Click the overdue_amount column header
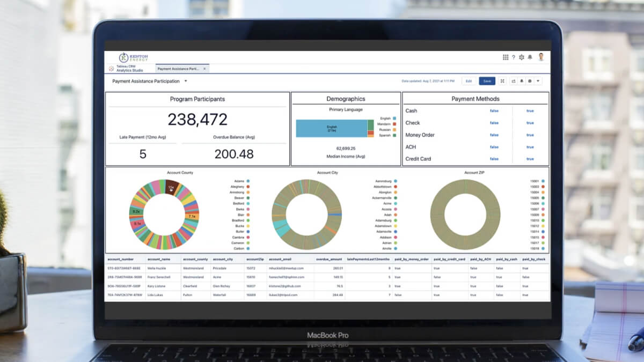 [x=329, y=259]
